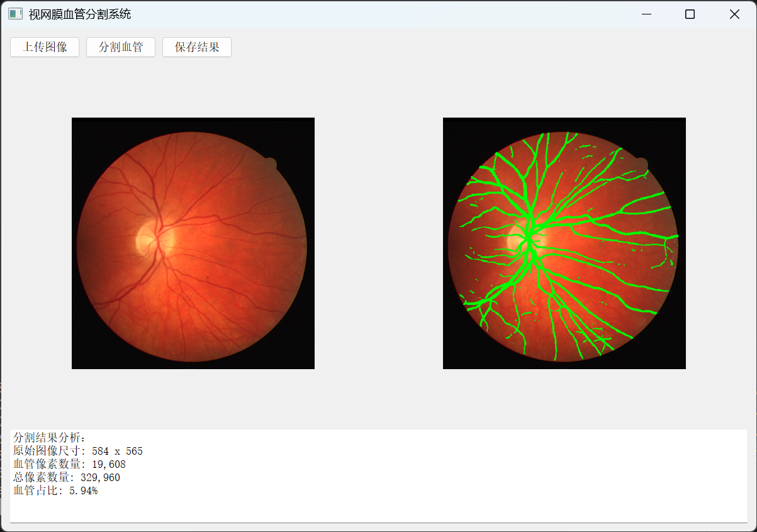
Task: Click the 视网膜血管分割系统 title text
Action: point(80,14)
